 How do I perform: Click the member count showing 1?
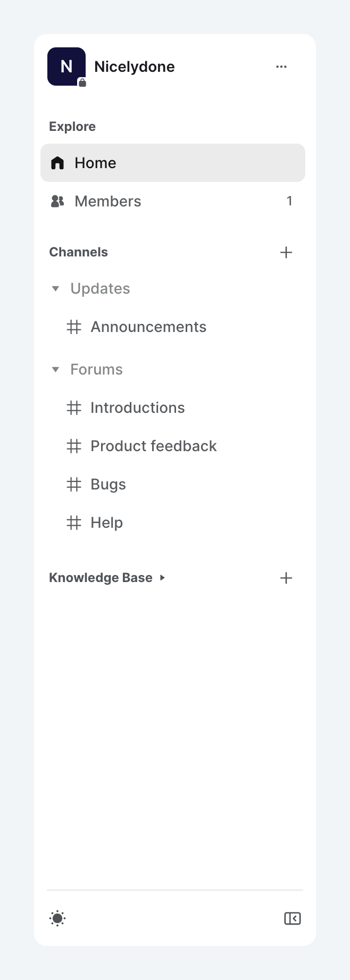pos(289,201)
